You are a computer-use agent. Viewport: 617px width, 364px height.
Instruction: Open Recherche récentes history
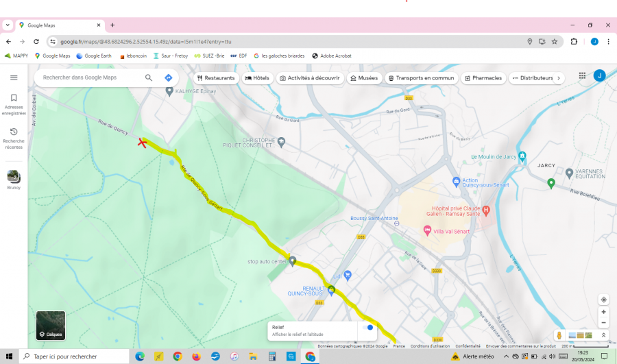[14, 137]
